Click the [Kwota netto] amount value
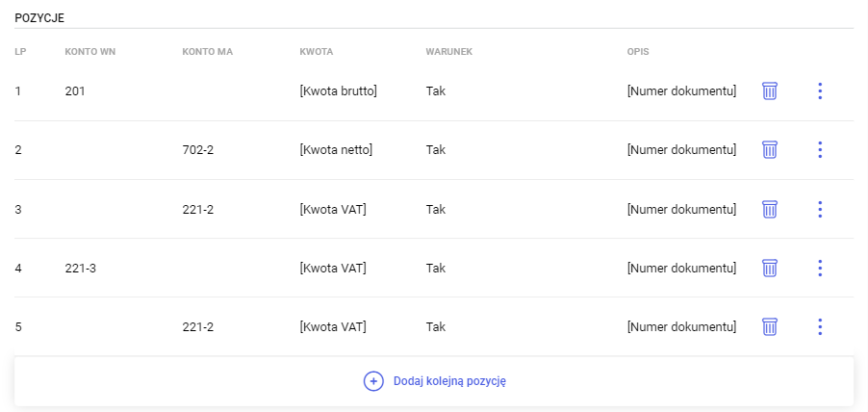This screenshot has width=868, height=412. coord(336,150)
